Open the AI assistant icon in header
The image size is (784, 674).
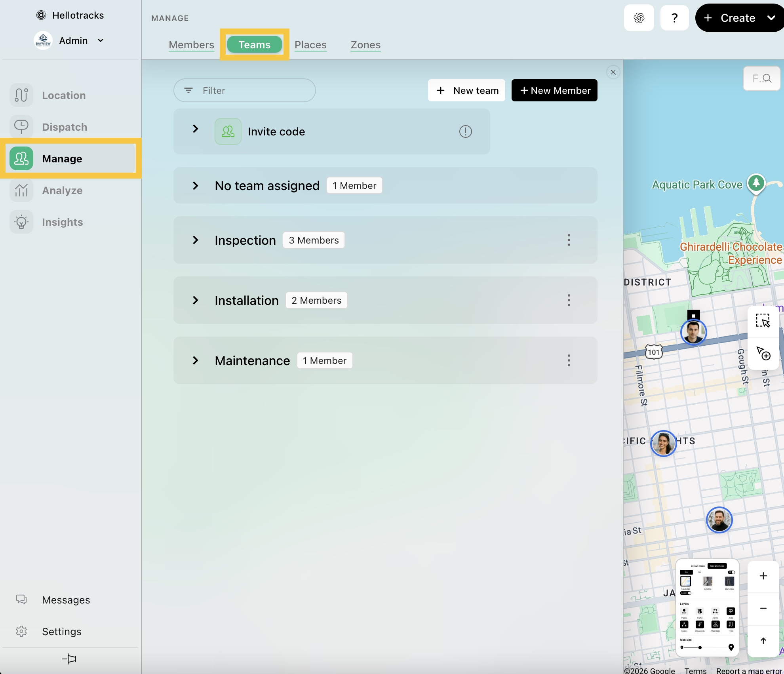[x=639, y=18]
